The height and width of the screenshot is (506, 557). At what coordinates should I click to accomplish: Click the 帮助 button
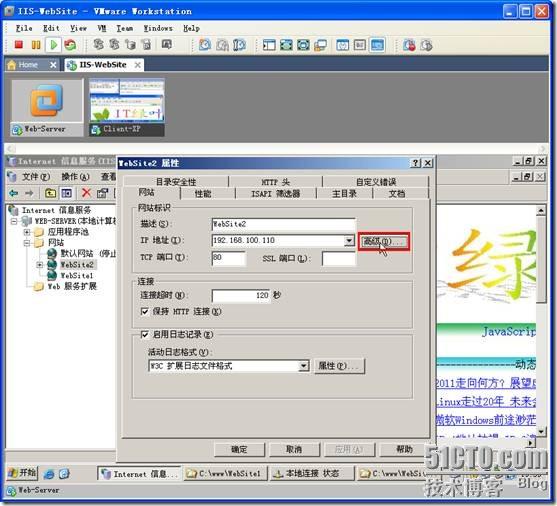[x=404, y=450]
